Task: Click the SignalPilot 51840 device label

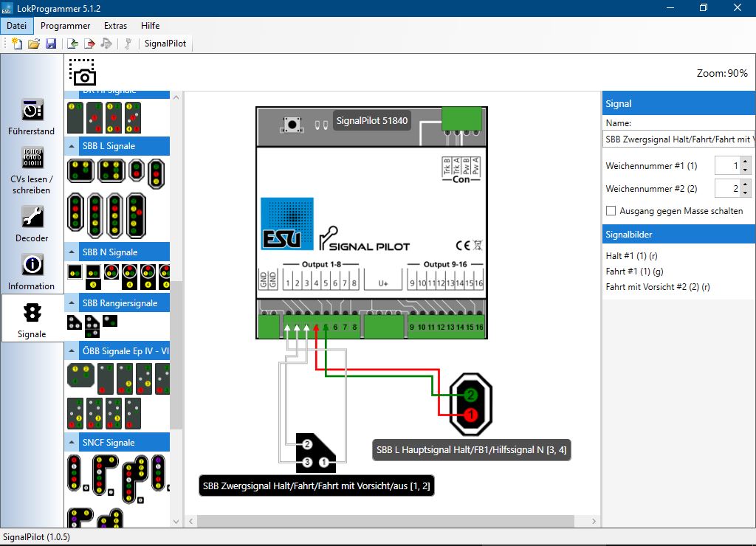Action: 372,120
